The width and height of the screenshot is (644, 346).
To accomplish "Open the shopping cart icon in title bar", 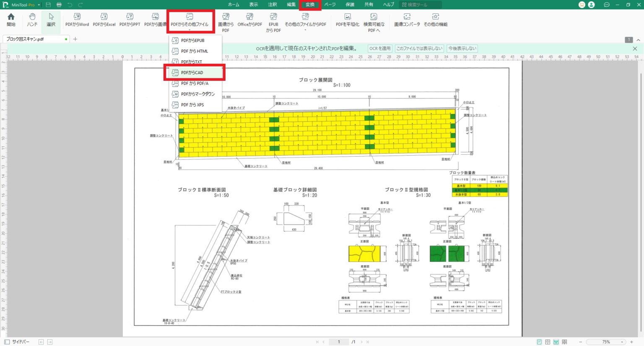I will (x=582, y=5).
